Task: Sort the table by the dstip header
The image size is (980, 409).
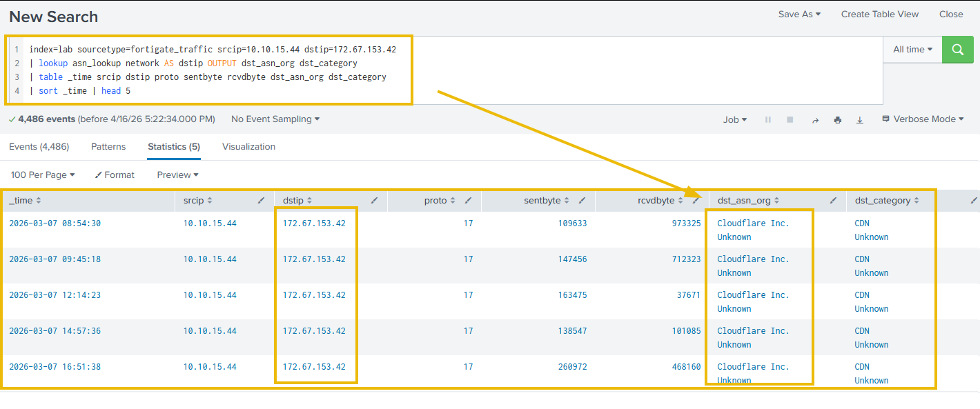Action: tap(297, 201)
